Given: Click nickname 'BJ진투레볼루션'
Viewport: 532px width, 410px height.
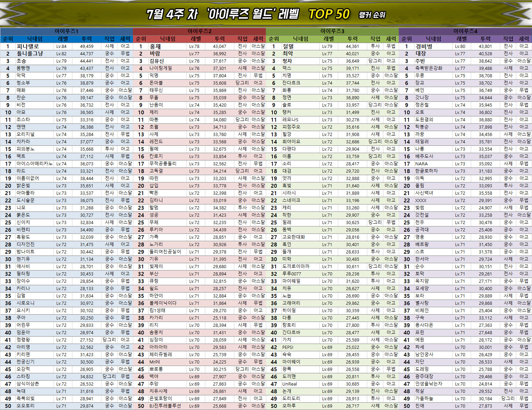Looking at the screenshot, I should coord(165,406).
